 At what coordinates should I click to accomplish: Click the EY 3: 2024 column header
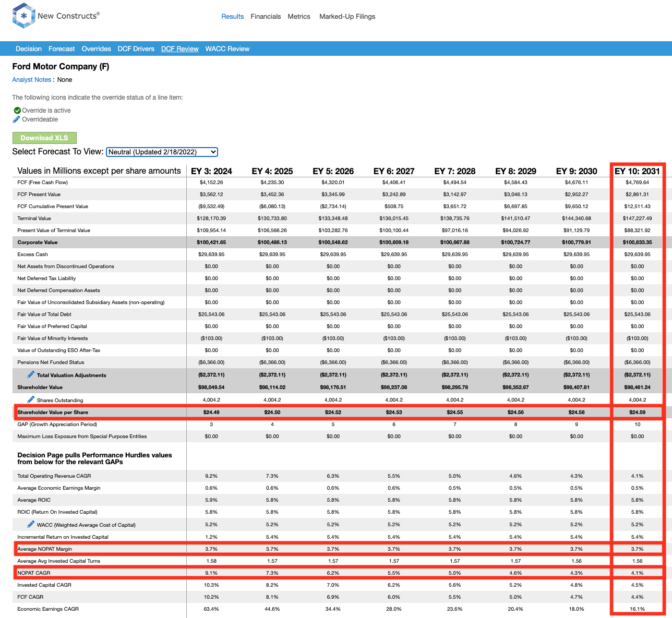click(211, 171)
